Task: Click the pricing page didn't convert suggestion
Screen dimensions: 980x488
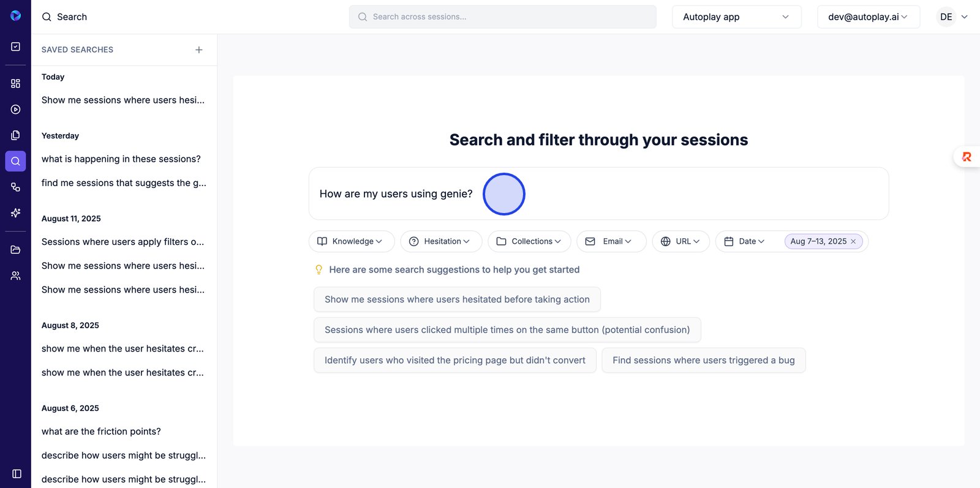Action: point(454,361)
